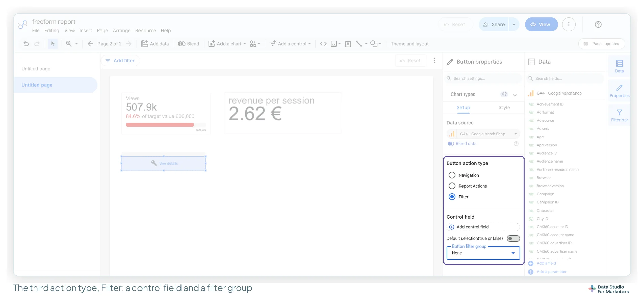Click the View button
Screen dimensions: 644x301
tap(541, 24)
